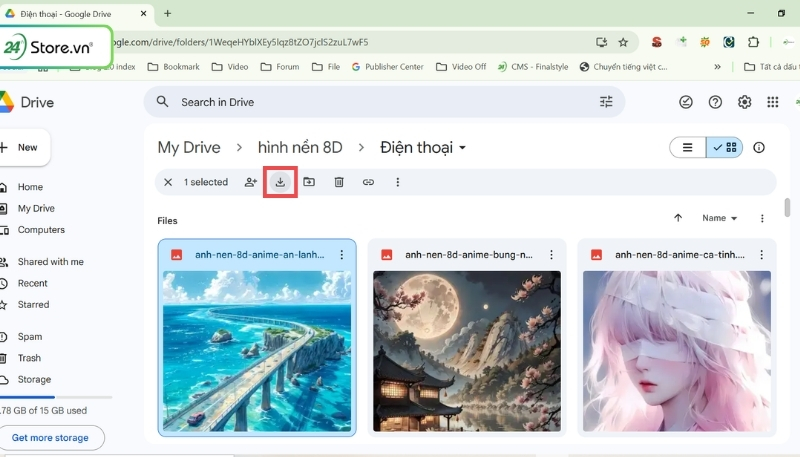Open the moon and pagoda wallpaper thumbnail
800x457 pixels.
(466, 349)
